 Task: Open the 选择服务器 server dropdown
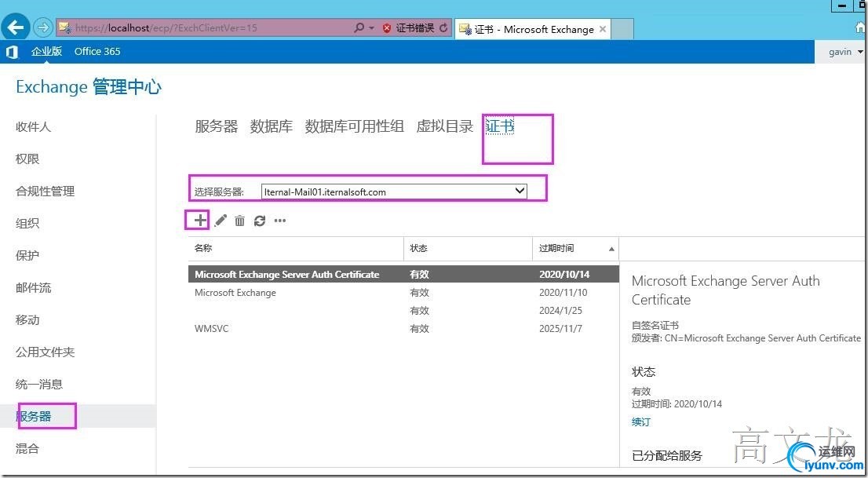394,192
